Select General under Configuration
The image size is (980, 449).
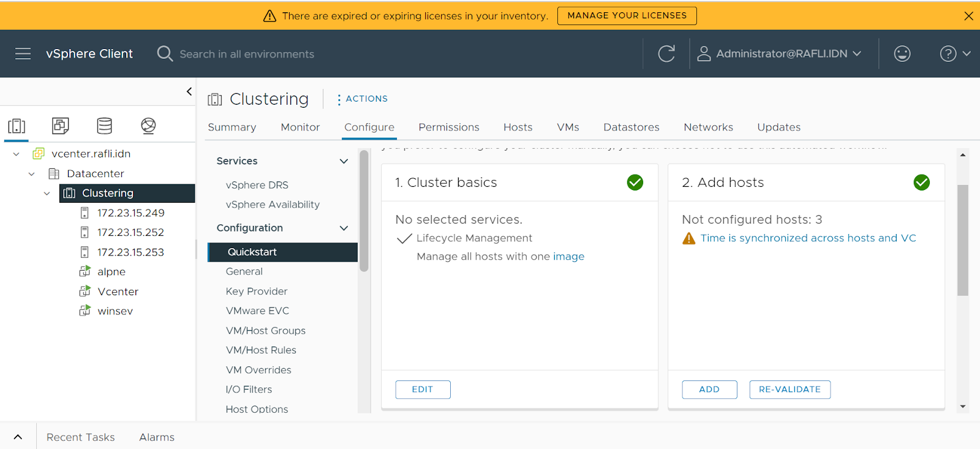tap(244, 271)
